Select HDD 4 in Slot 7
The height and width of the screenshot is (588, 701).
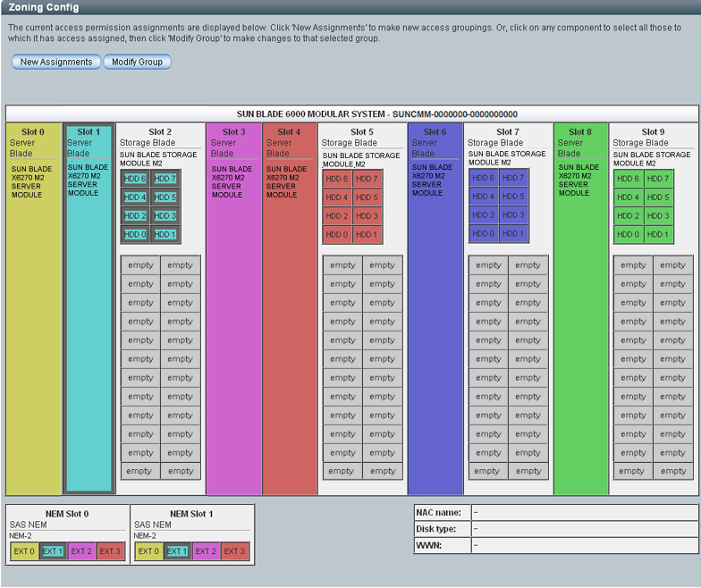point(483,197)
